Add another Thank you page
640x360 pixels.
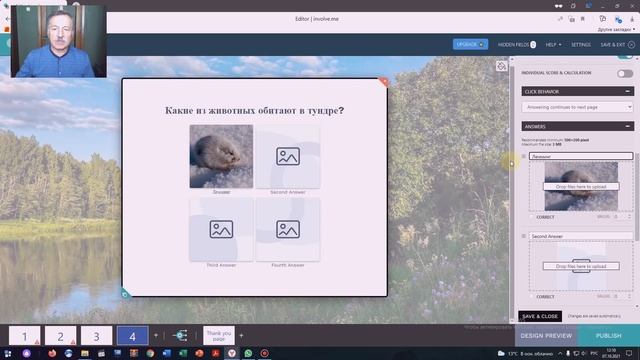click(x=242, y=336)
